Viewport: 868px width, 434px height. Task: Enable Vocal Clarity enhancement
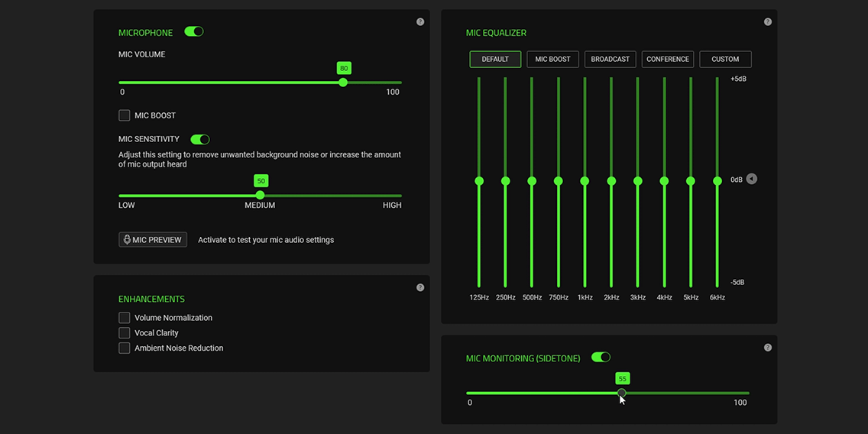tap(125, 332)
